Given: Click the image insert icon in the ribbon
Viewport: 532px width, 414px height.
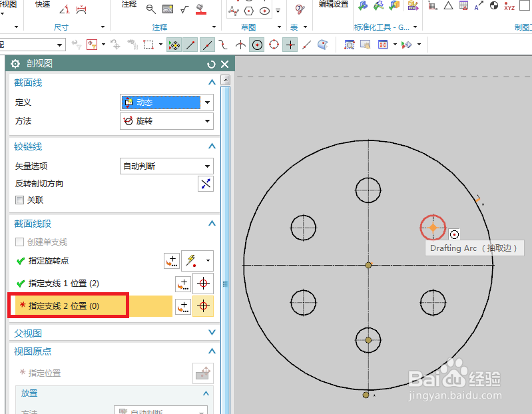Looking at the screenshot, I should [168, 9].
